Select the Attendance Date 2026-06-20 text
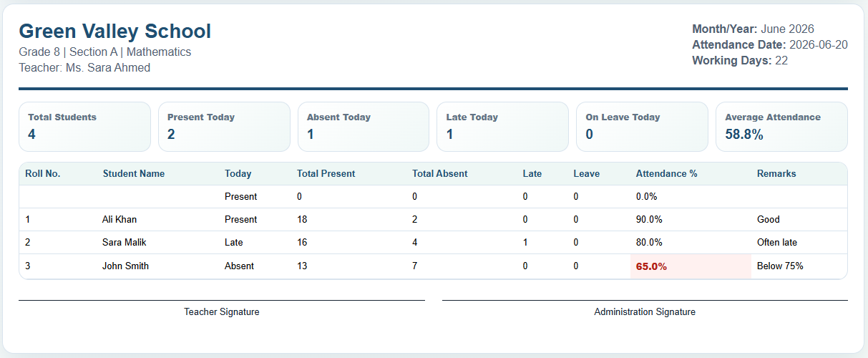 (x=770, y=45)
